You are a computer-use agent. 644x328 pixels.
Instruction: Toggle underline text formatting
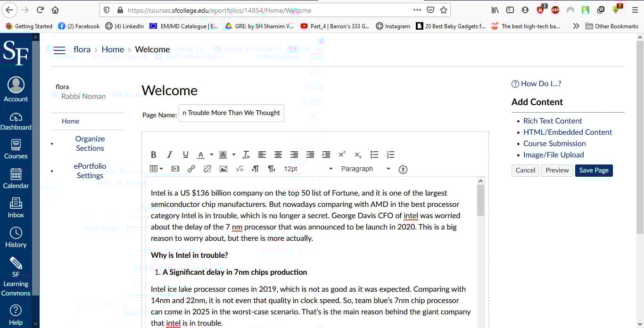pyautogui.click(x=185, y=155)
